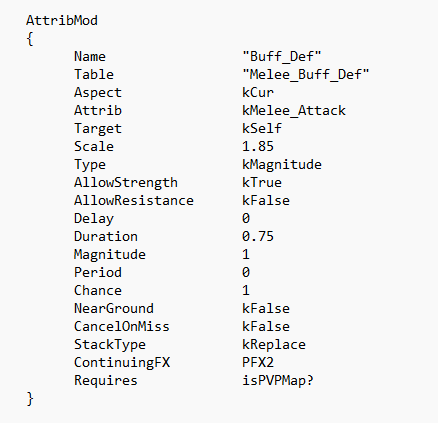
Task: Click the Magnitude label
Action: [x=110, y=254]
